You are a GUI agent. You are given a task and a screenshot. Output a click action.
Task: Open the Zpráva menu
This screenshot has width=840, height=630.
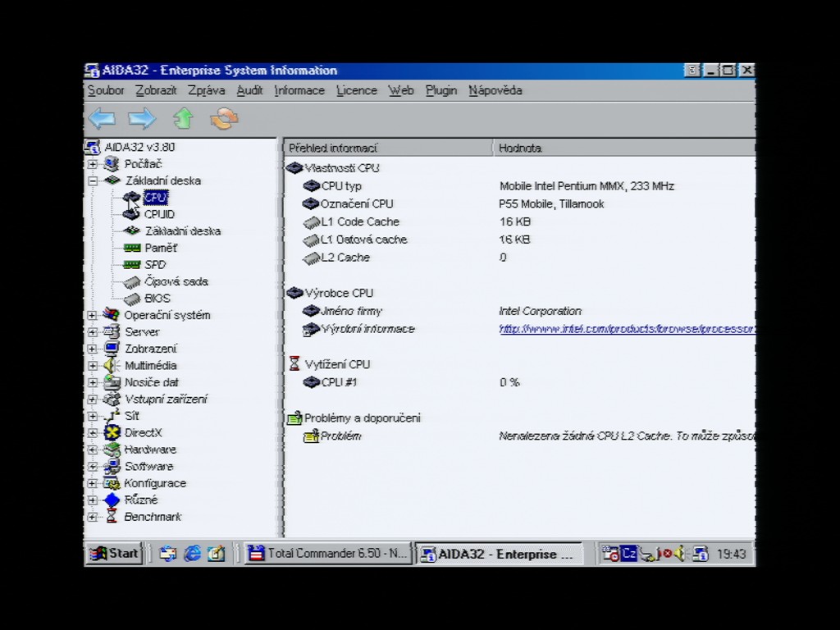pos(207,90)
